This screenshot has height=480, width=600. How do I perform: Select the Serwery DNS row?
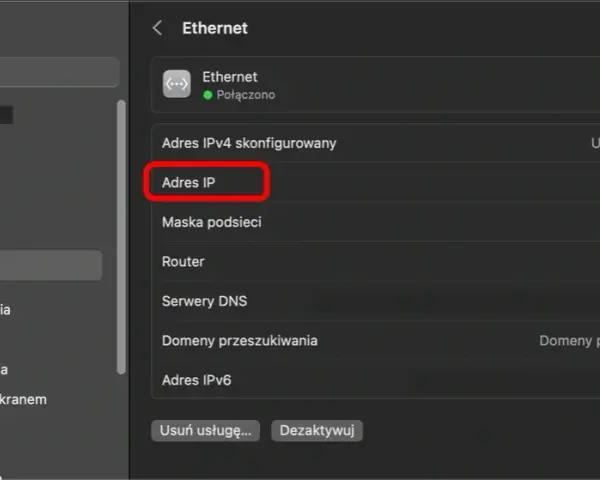[376, 301]
